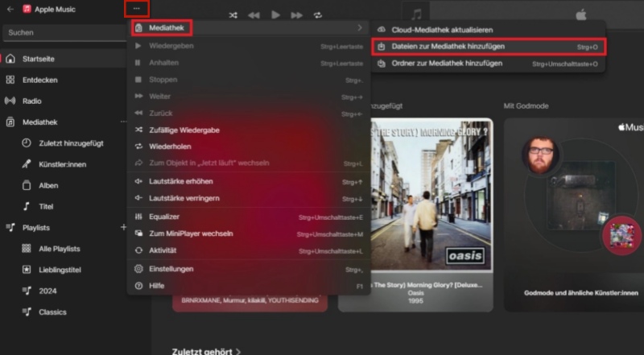Toggle repeat in the playback bar
The height and width of the screenshot is (355, 644).
[318, 15]
